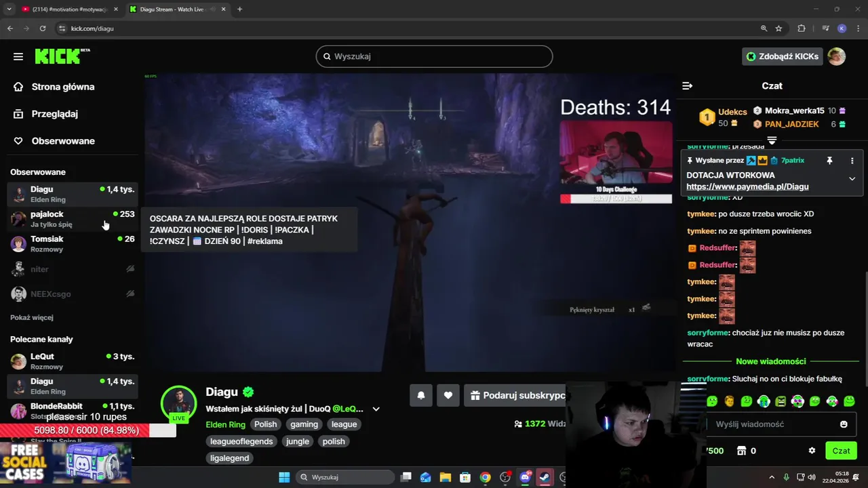
Task: Click the @LeQ mention in stream title
Action: (x=348, y=409)
